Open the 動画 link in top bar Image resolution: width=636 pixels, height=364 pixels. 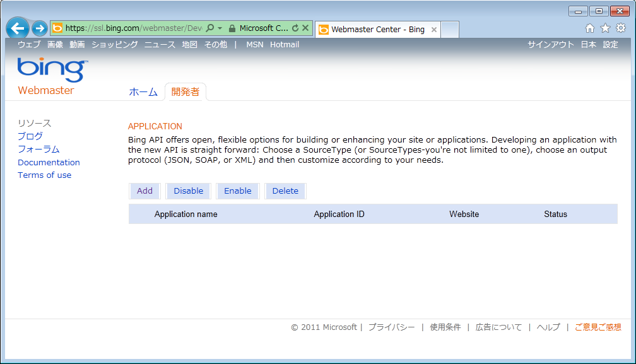click(x=77, y=45)
